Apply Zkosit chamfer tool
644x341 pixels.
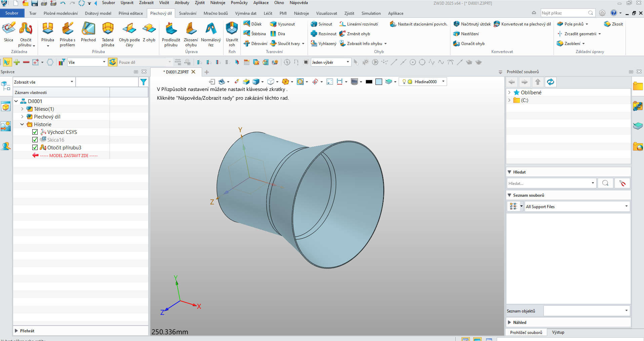613,24
